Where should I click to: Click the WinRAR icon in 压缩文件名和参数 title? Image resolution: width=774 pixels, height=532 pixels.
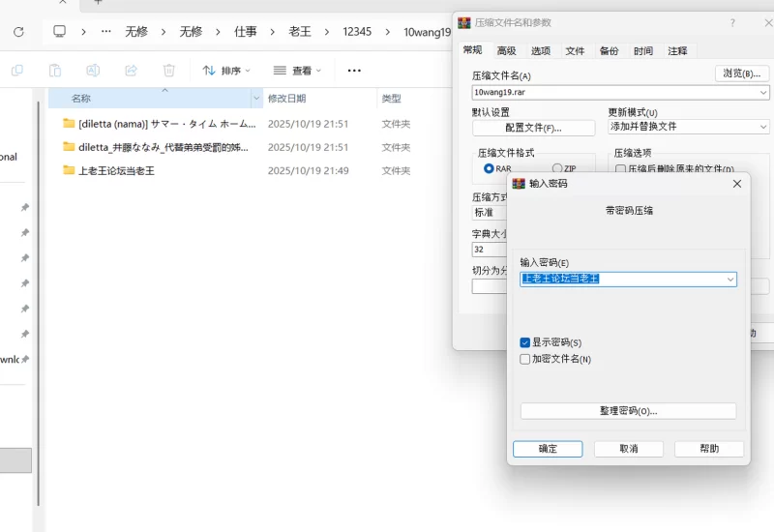[x=464, y=22]
